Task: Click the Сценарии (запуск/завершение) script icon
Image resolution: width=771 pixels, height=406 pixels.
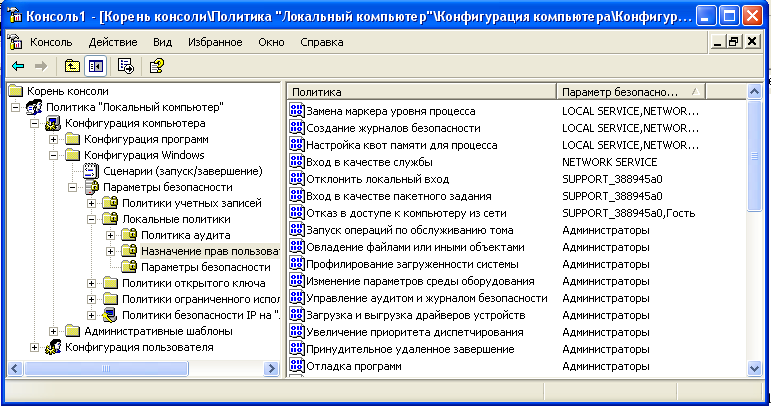Action: coord(91,171)
